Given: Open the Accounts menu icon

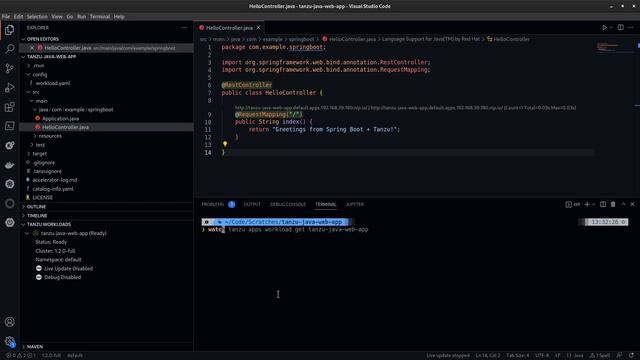Looking at the screenshot, I should pyautogui.click(x=9, y=322).
